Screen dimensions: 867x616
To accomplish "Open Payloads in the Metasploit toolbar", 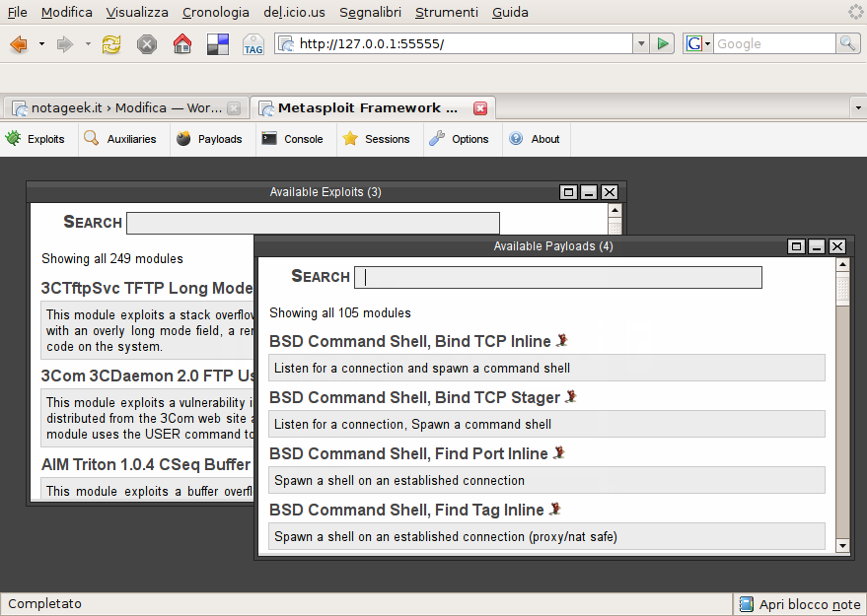I will pos(209,139).
